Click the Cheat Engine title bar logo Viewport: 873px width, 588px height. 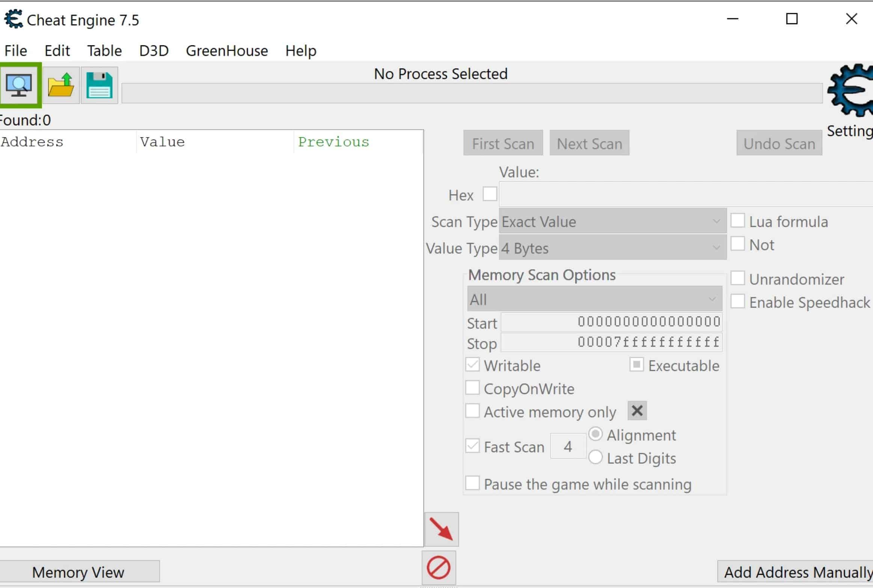pyautogui.click(x=14, y=19)
